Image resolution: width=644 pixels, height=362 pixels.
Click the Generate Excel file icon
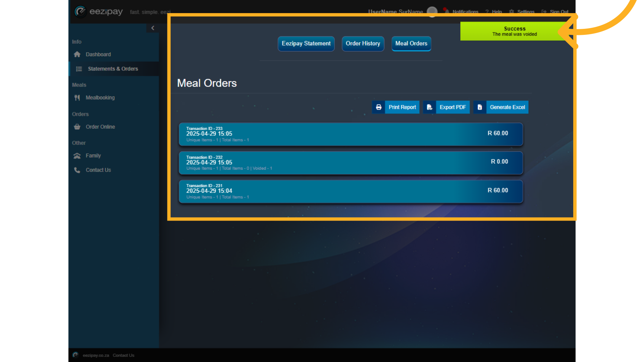click(480, 107)
